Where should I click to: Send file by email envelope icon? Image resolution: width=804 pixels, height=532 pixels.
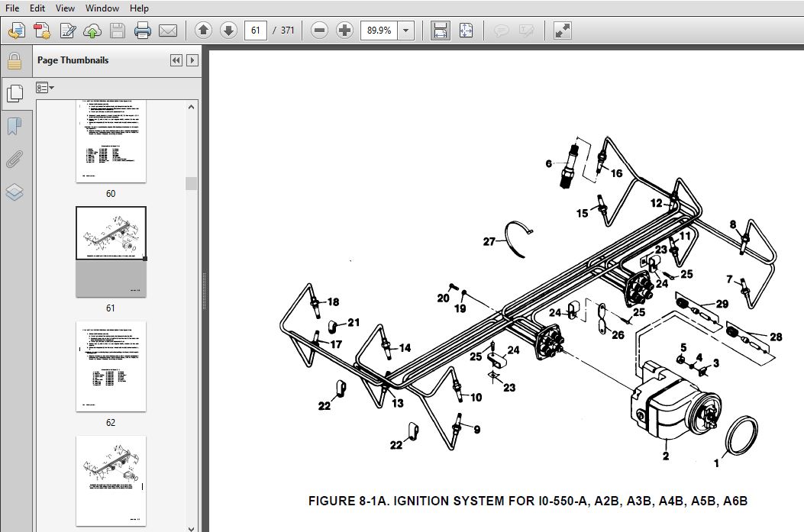tap(168, 31)
